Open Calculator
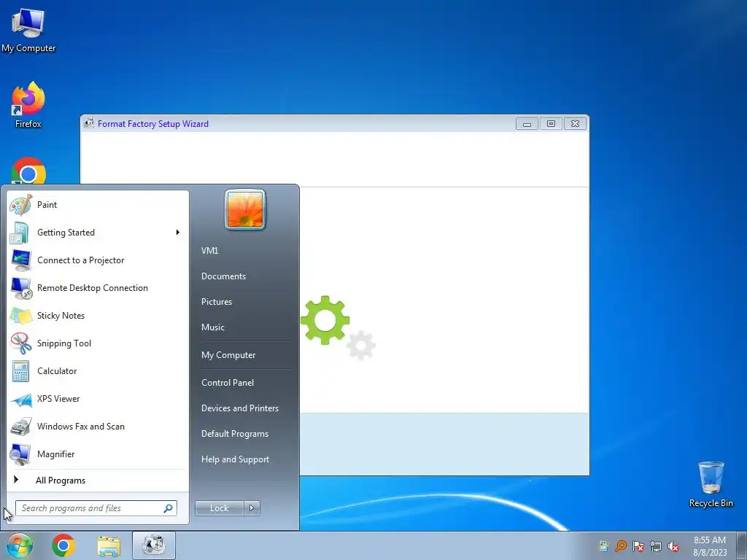The width and height of the screenshot is (747, 560). tap(98, 371)
